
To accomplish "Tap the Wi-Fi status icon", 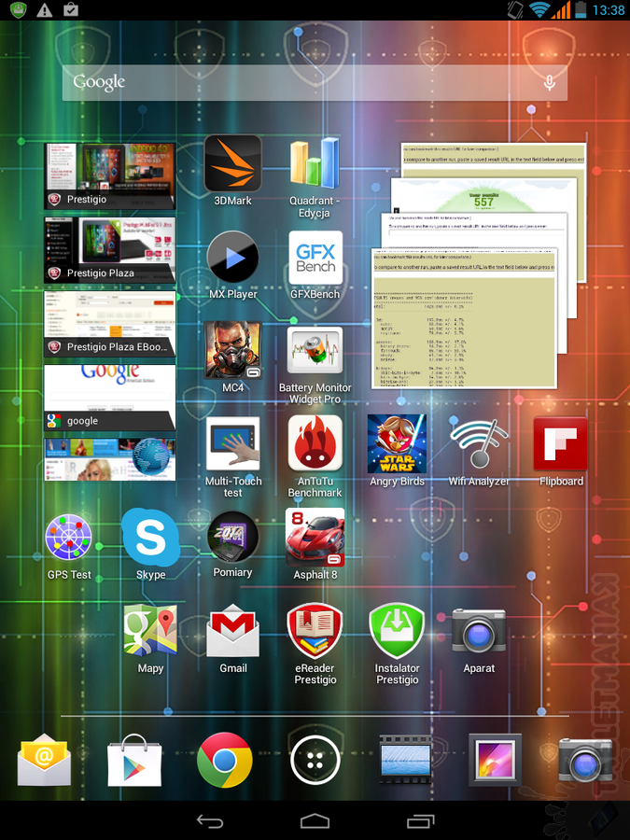I will (x=539, y=9).
